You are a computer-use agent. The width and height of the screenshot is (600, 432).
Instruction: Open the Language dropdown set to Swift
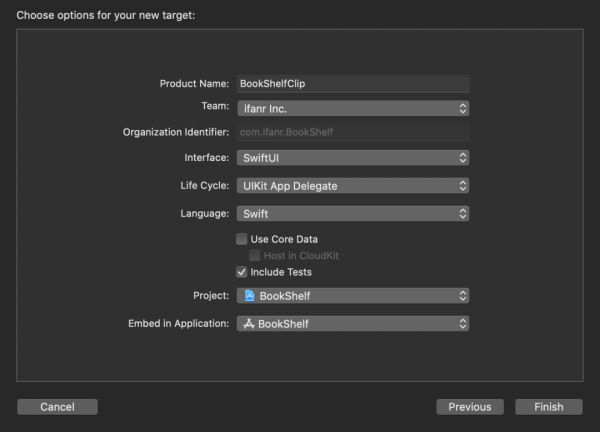350,214
